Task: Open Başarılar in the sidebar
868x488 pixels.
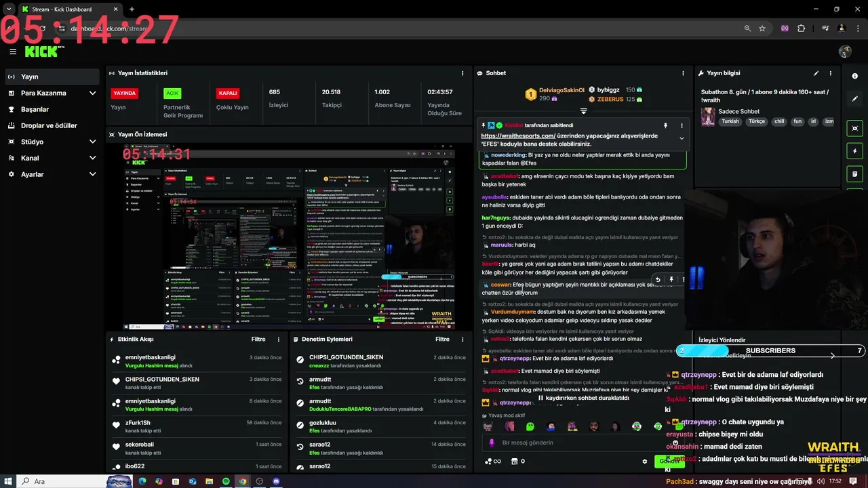Action: (52, 109)
